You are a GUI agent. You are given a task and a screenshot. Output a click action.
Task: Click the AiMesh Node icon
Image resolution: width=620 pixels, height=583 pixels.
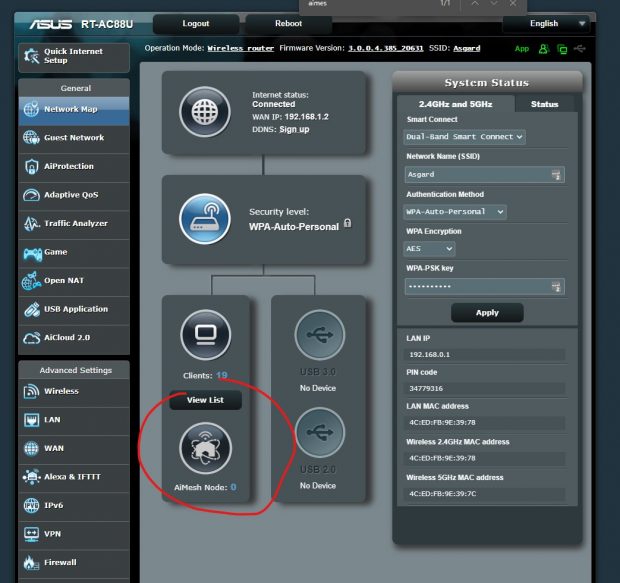point(206,449)
